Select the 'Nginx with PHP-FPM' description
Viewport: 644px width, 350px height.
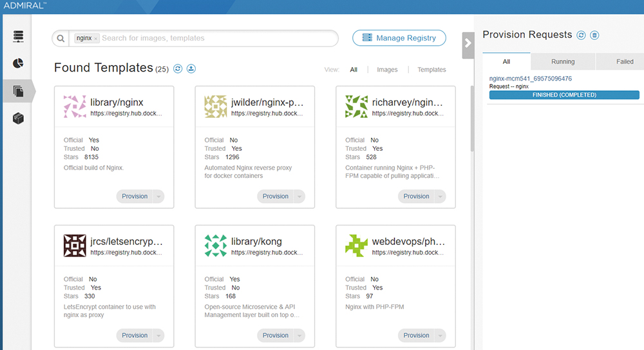pos(375,307)
